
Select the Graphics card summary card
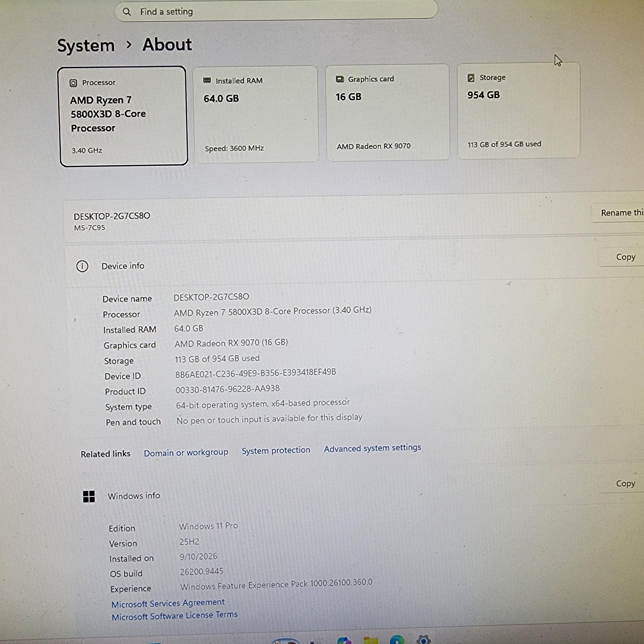387,112
